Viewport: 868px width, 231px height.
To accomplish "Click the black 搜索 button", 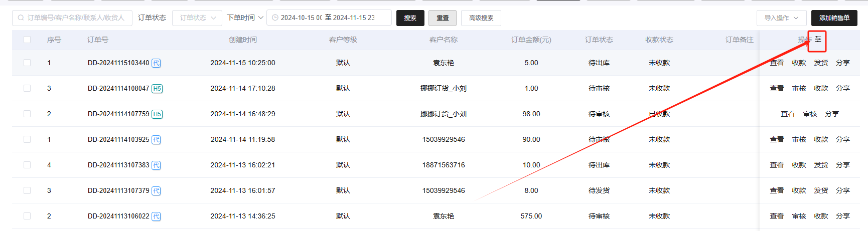I will pos(410,18).
